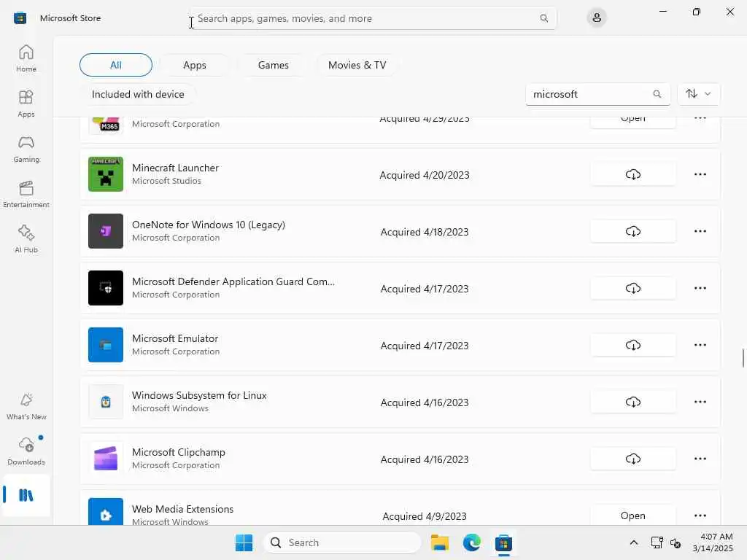The width and height of the screenshot is (747, 560).
Task: Open the Downloads section
Action: point(26,451)
